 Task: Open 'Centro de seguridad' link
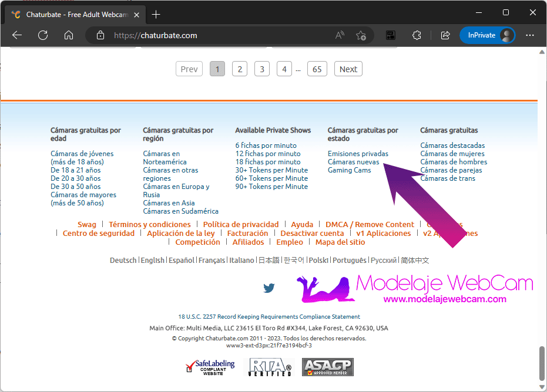click(99, 234)
